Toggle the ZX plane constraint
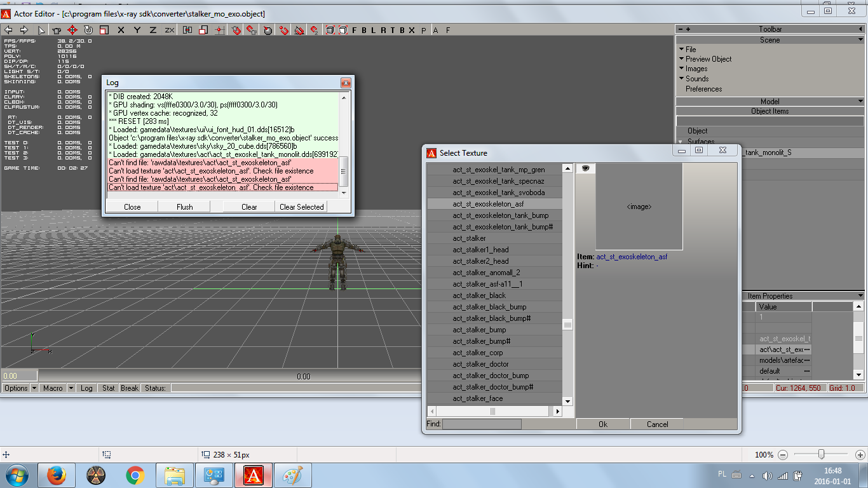Viewport: 868px width, 488px height. pos(170,30)
